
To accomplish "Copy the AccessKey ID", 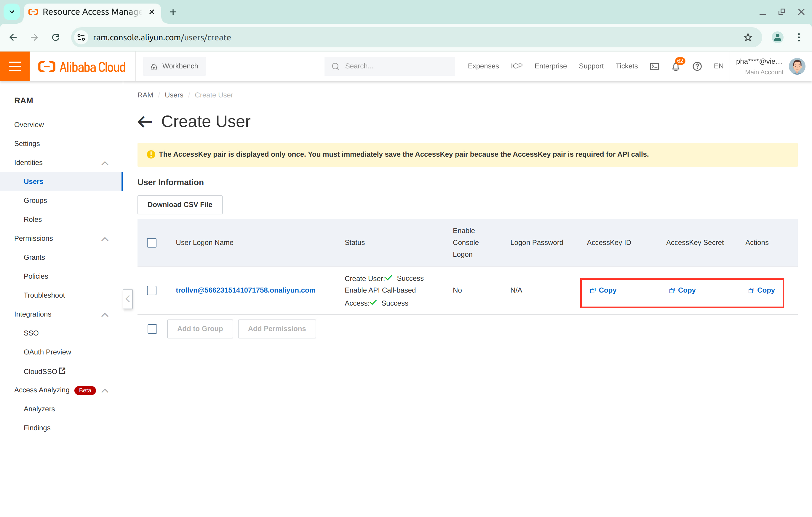I will 603,290.
